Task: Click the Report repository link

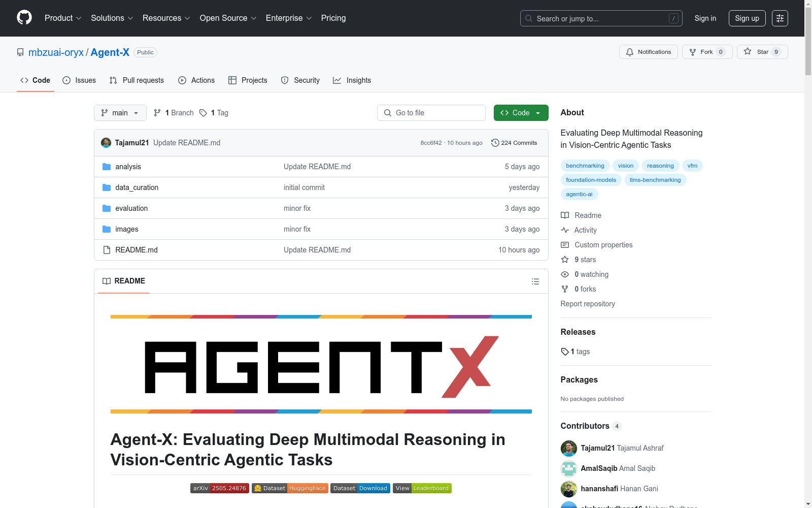Action: point(588,304)
